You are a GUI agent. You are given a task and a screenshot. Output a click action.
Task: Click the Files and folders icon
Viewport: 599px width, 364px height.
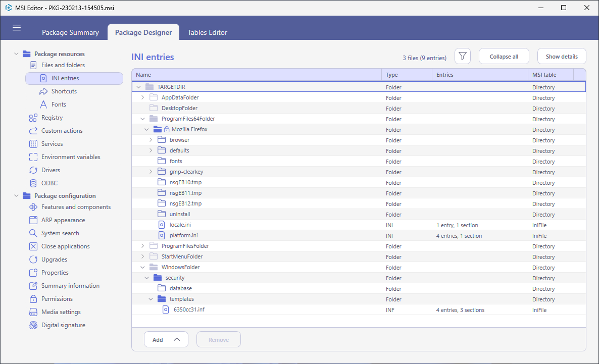pos(33,65)
